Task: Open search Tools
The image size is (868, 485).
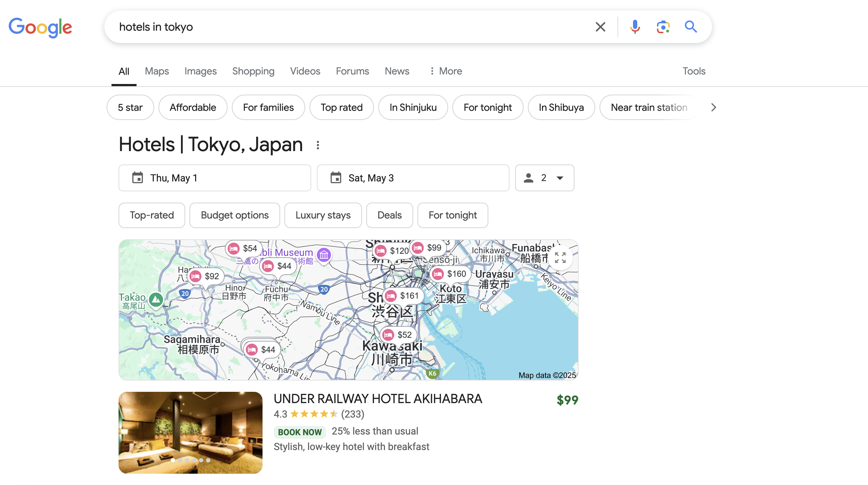Action: click(694, 71)
